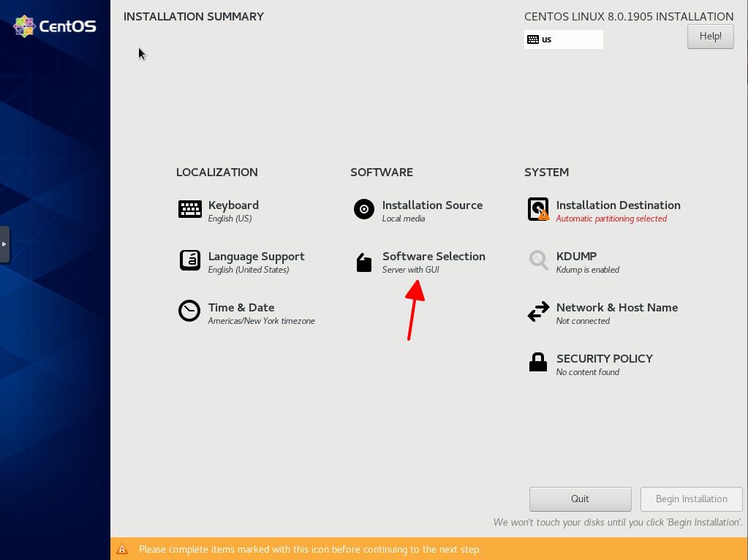
Task: Click the Network & Host Name arrows icon
Action: tap(539, 311)
